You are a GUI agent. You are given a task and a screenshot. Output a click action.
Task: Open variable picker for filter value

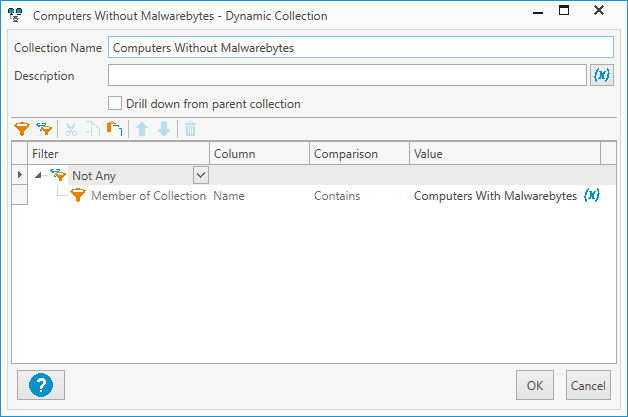pos(592,195)
